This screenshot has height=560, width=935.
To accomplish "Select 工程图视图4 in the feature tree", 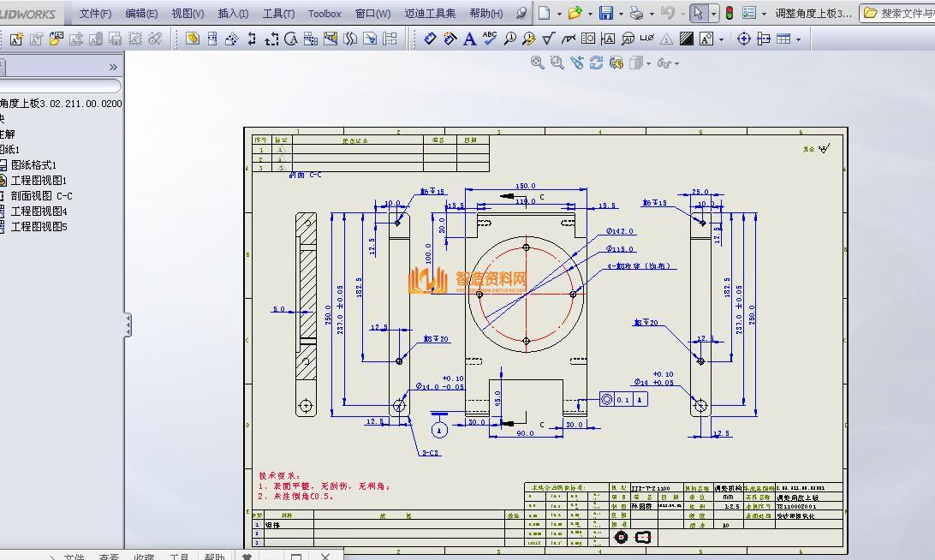I will coord(39,211).
